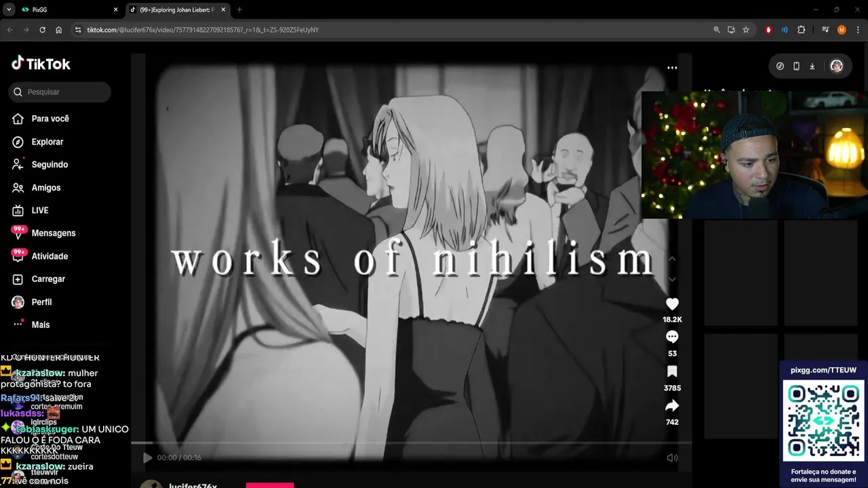The image size is (868, 488).
Task: Open the media control playlist icon
Action: [825, 30]
